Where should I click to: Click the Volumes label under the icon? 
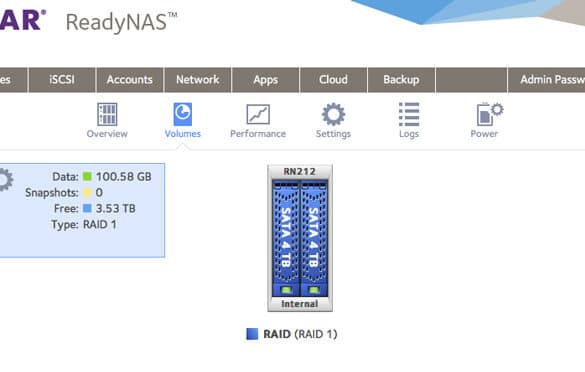coord(182,134)
